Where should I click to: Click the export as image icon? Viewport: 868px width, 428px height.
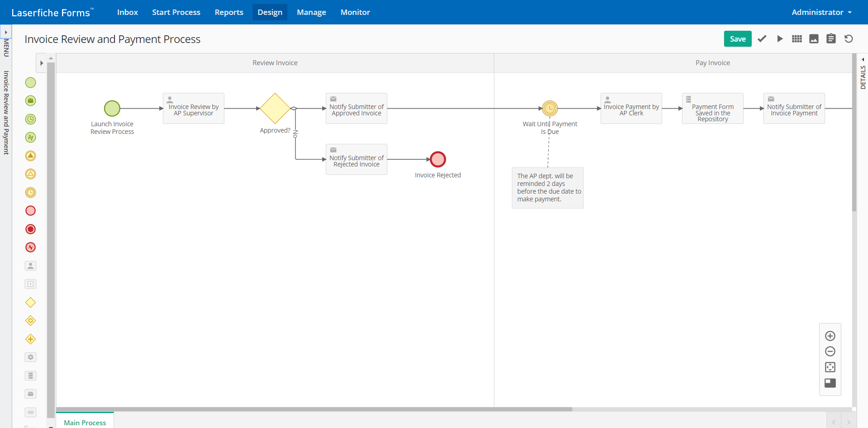pyautogui.click(x=814, y=39)
